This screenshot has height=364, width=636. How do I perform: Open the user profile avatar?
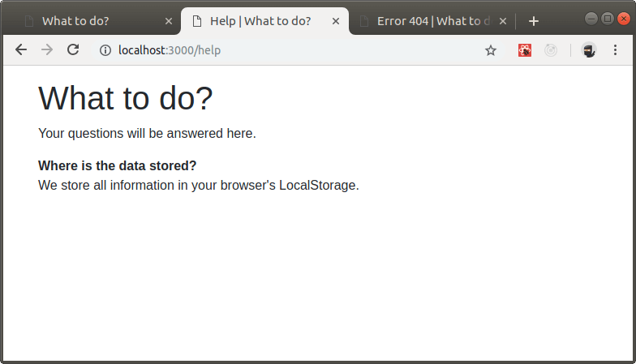click(589, 50)
